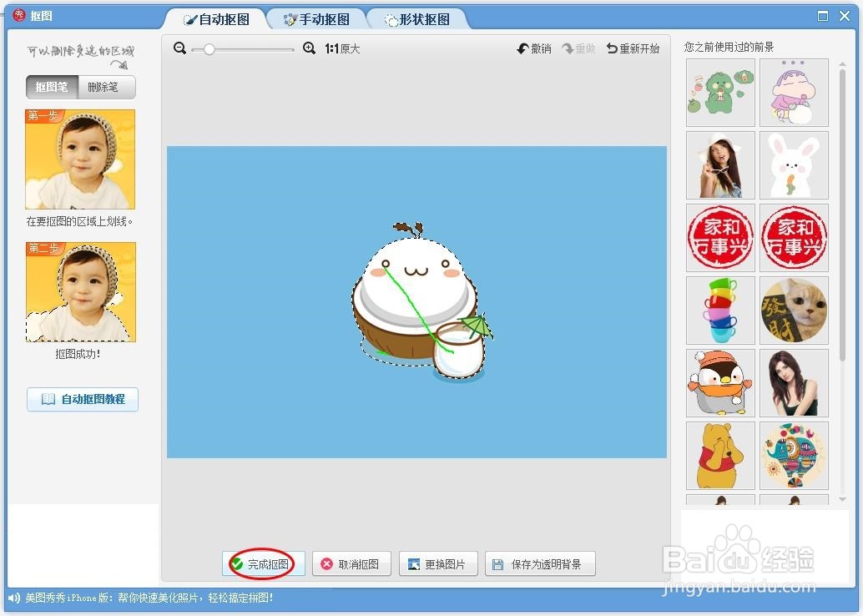The width and height of the screenshot is (863, 616).
Task: Select the penguin with orange hat thumbnail
Action: (x=720, y=383)
